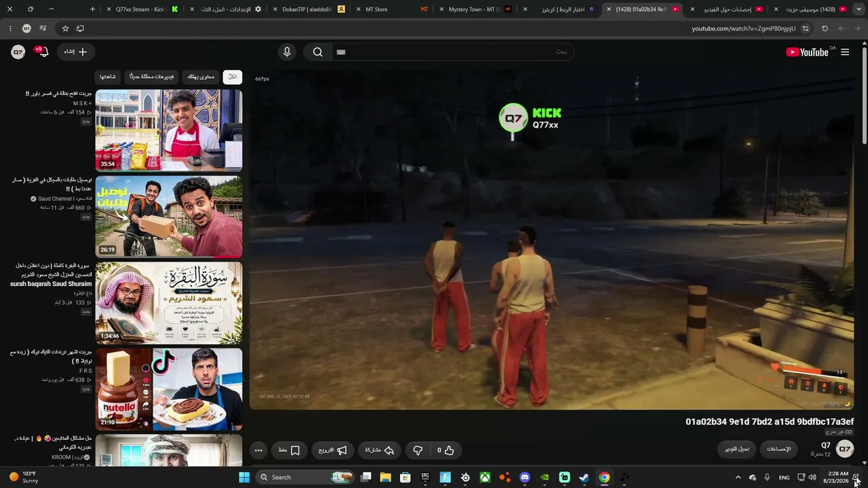Open the Q7 channel avatar below video
Screen dimensions: 868x488
pos(845,449)
